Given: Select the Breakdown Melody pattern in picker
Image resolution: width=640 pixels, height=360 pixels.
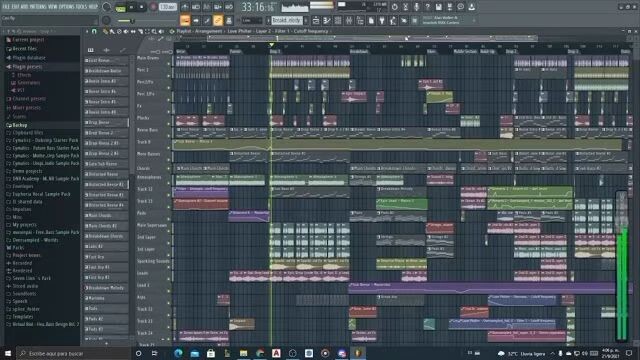Looking at the screenshot, I should (106, 288).
